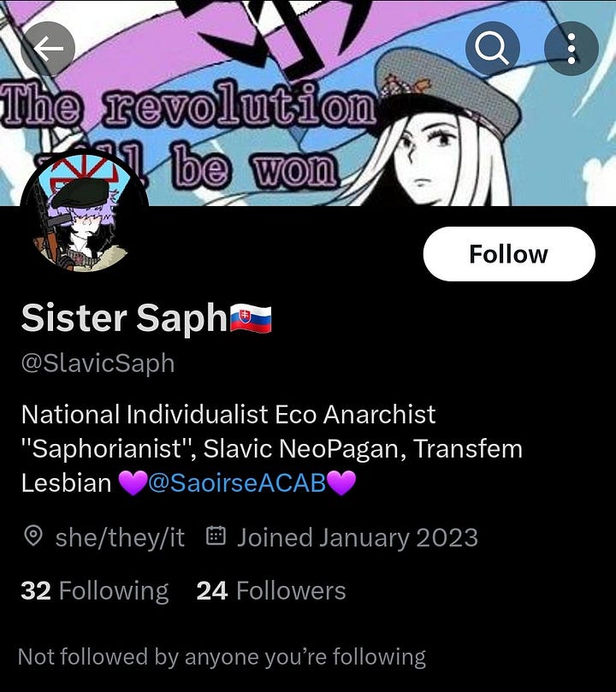Tap Not followed by anyone you're following

(x=222, y=657)
